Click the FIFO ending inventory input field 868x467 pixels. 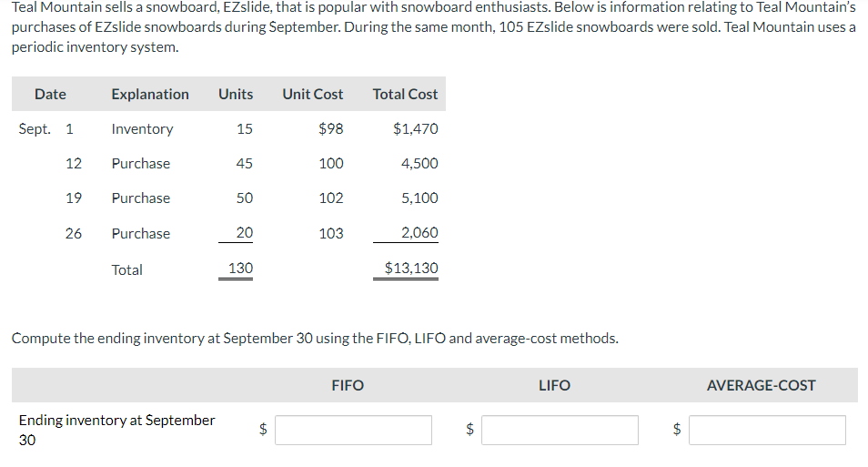click(x=353, y=430)
